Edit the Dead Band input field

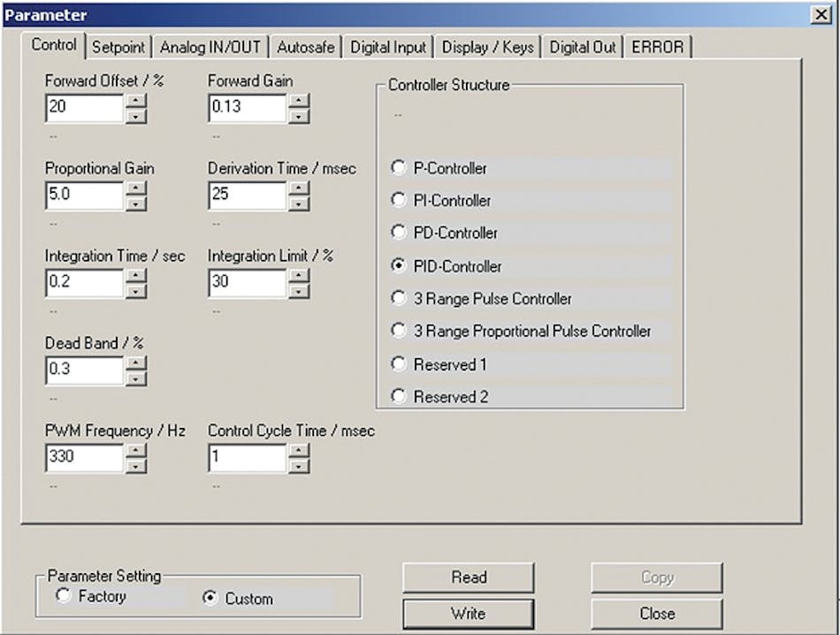pyautogui.click(x=84, y=371)
